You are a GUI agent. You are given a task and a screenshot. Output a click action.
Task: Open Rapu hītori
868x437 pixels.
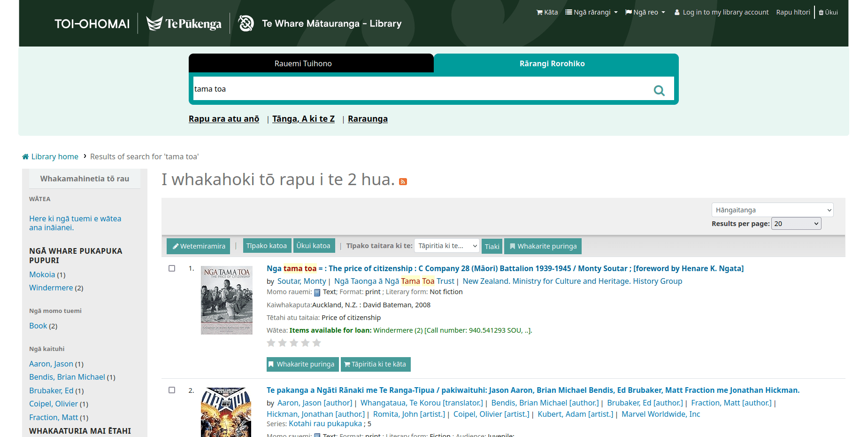click(793, 12)
